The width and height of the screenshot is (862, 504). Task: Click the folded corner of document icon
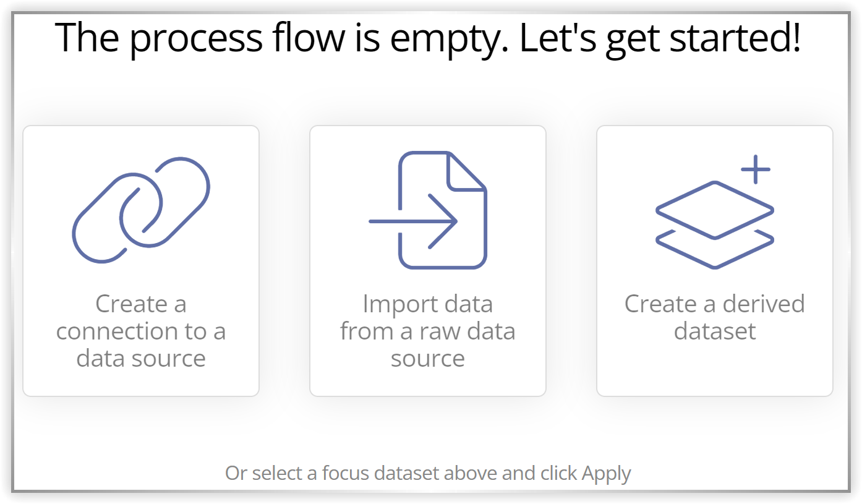[x=466, y=171]
